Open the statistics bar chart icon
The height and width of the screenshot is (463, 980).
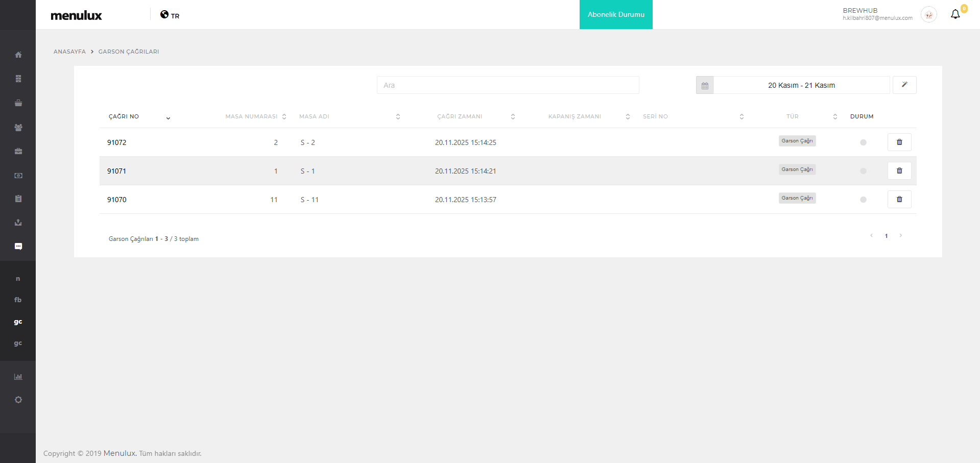point(18,377)
